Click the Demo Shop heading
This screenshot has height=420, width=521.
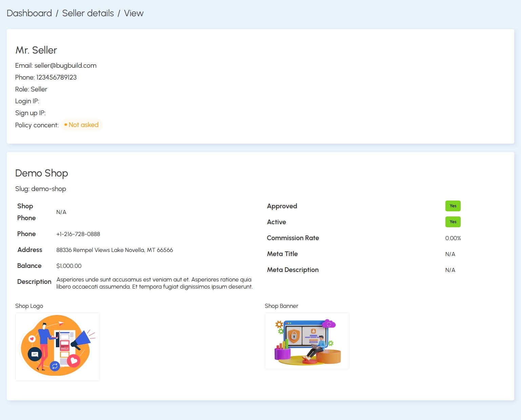point(42,173)
